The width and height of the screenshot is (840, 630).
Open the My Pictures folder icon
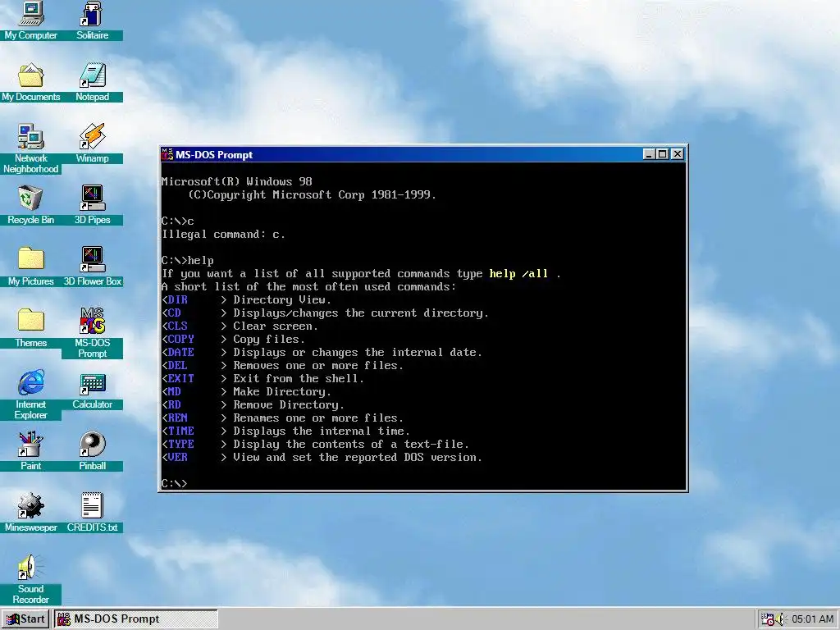[x=30, y=267]
